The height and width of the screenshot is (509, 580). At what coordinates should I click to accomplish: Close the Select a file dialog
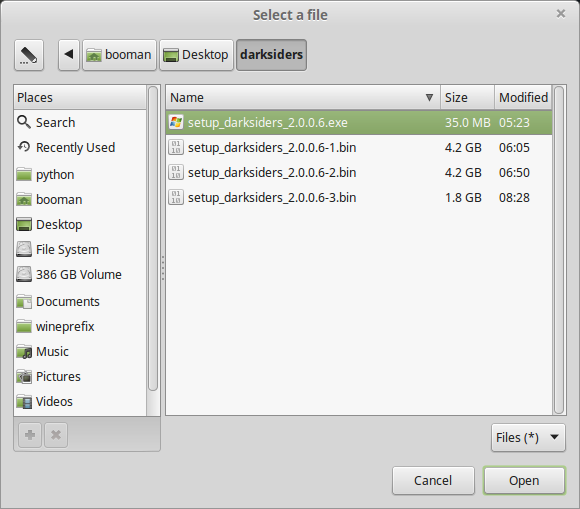[561, 14]
